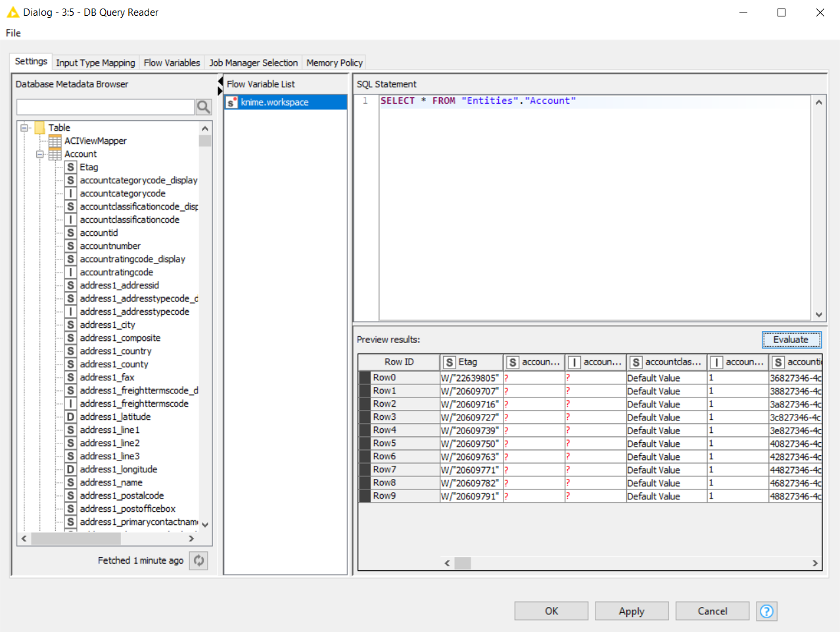Switch to the Flow Variables tab
The height and width of the screenshot is (632, 840).
[x=172, y=62]
